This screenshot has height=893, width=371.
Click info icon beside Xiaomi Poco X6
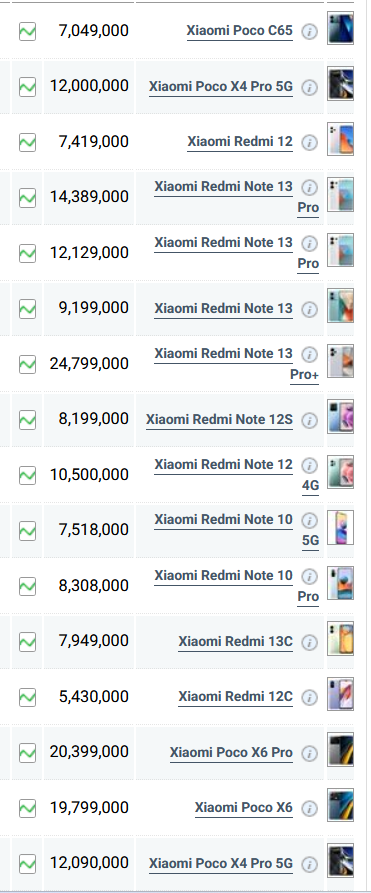pyautogui.click(x=309, y=808)
